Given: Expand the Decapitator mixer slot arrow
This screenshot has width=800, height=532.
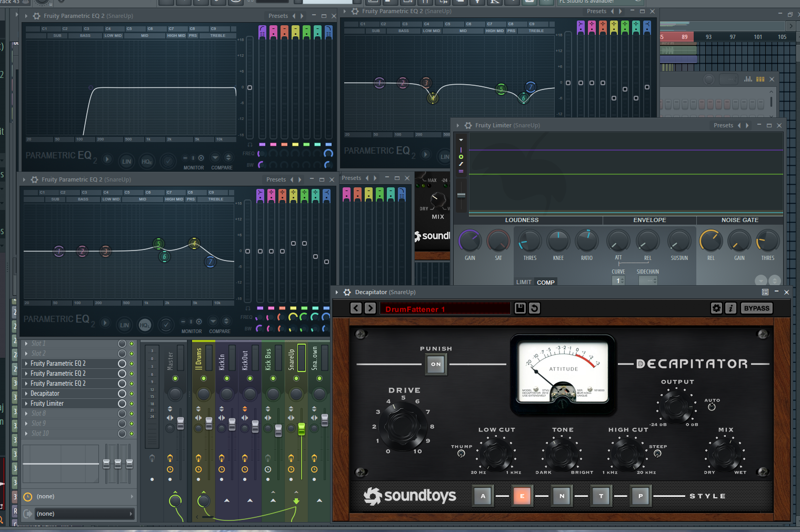Looking at the screenshot, I should click(x=26, y=394).
